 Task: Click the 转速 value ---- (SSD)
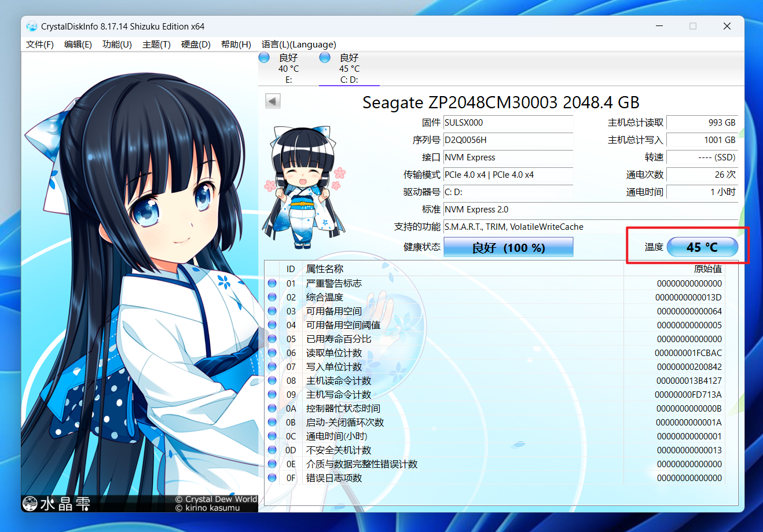[702, 157]
